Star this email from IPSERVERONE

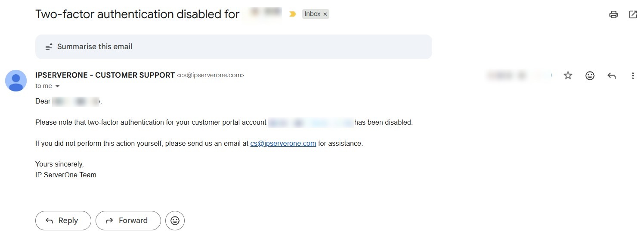tap(568, 75)
